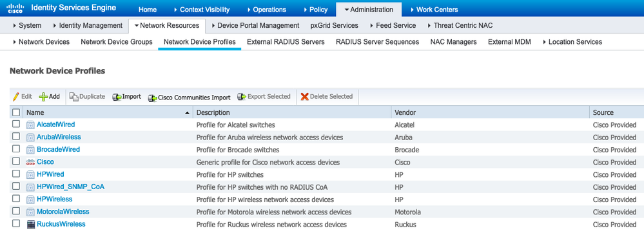Click 'Profile for HP switches with no RADIUS CoA'
Image resolution: width=644 pixels, height=235 pixels.
[x=262, y=187]
